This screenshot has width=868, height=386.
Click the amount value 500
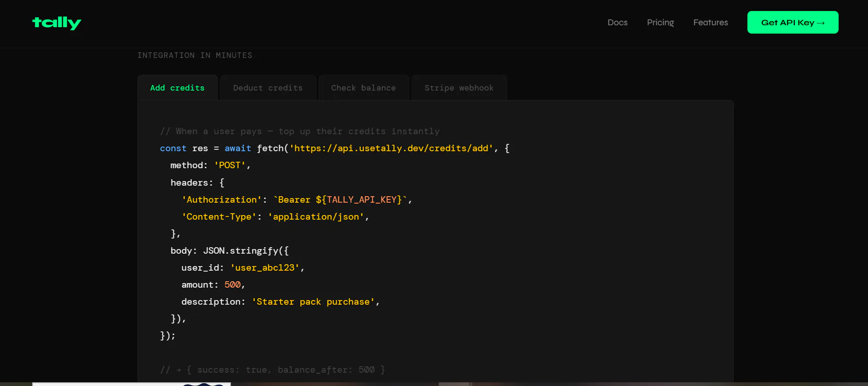[232, 285]
